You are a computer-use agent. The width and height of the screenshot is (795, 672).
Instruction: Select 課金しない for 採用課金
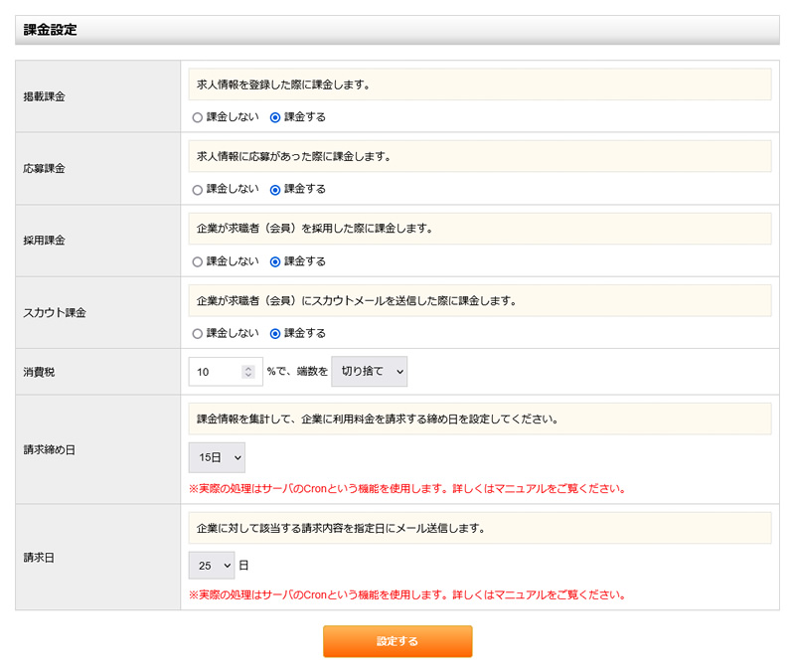pyautogui.click(x=197, y=260)
